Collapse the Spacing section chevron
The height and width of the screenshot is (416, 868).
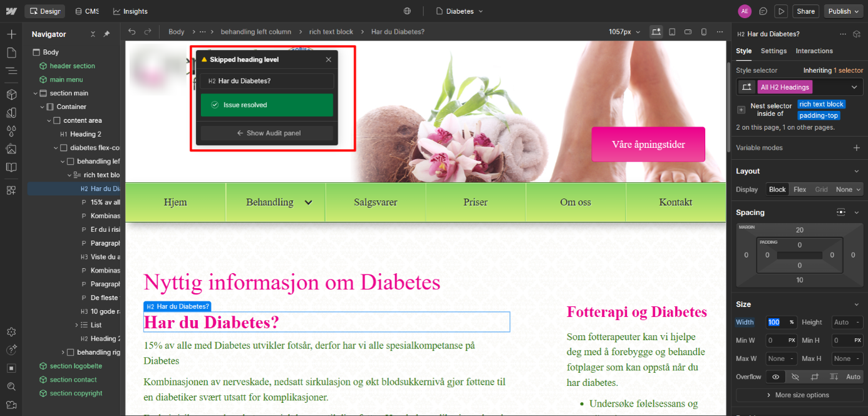pos(857,212)
